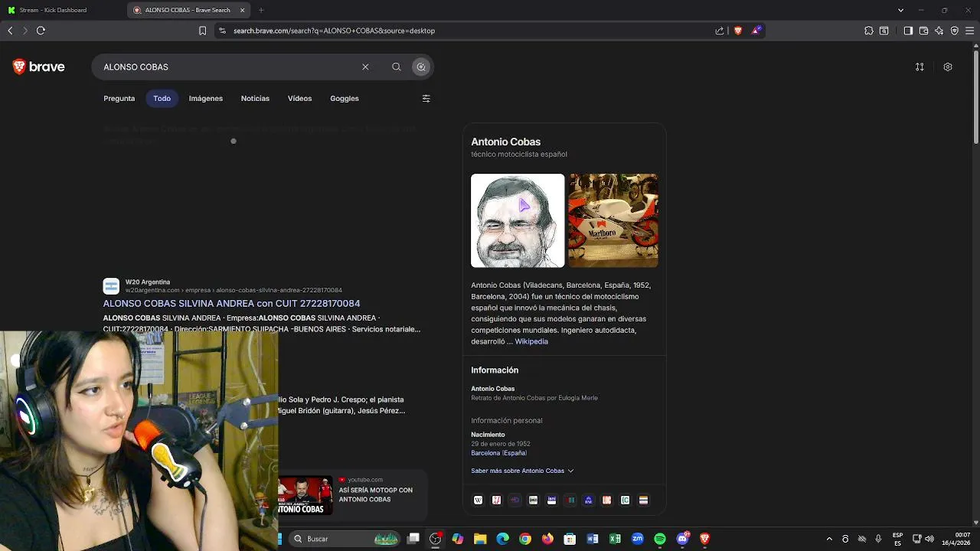Open Excel from the taskbar
980x551 pixels.
(615, 539)
